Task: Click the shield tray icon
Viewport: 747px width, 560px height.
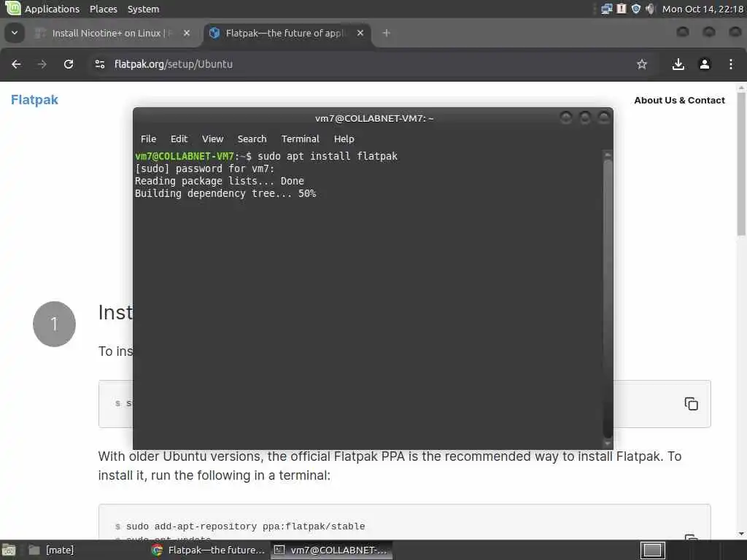Action: 635,9
